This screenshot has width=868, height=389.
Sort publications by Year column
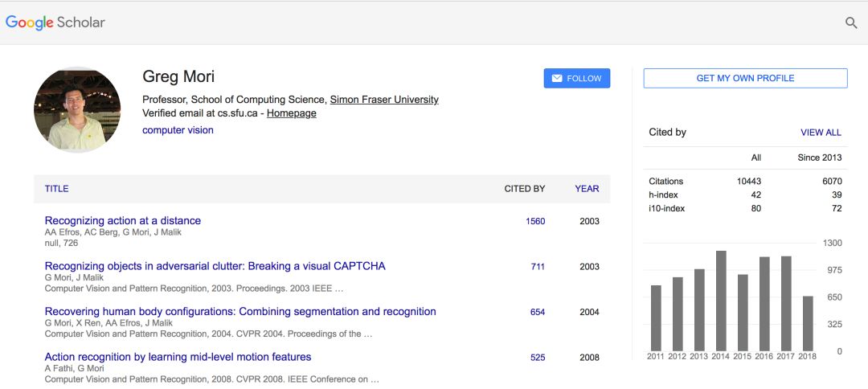587,189
